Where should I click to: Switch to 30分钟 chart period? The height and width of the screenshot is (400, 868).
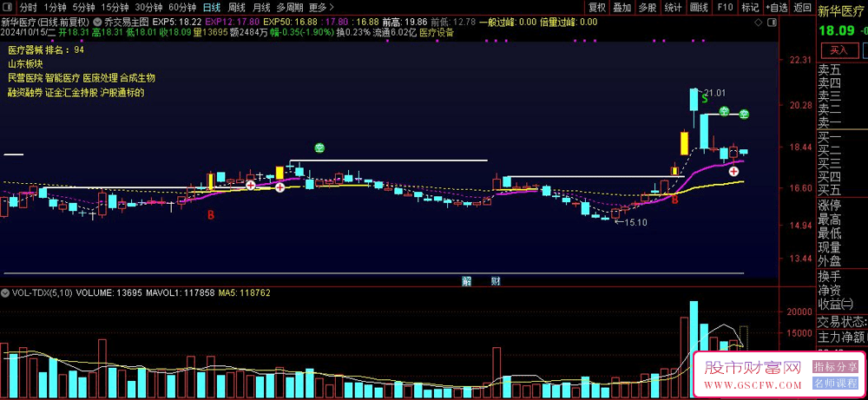[x=148, y=8]
